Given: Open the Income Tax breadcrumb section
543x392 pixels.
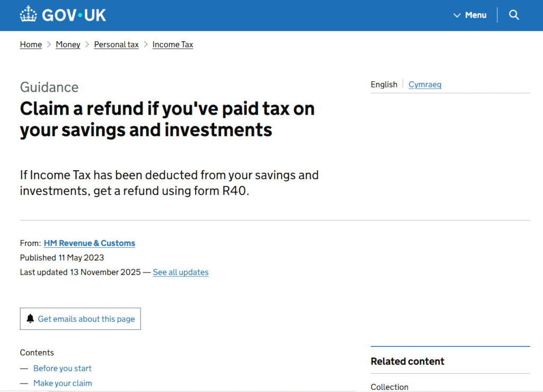Looking at the screenshot, I should pos(172,45).
